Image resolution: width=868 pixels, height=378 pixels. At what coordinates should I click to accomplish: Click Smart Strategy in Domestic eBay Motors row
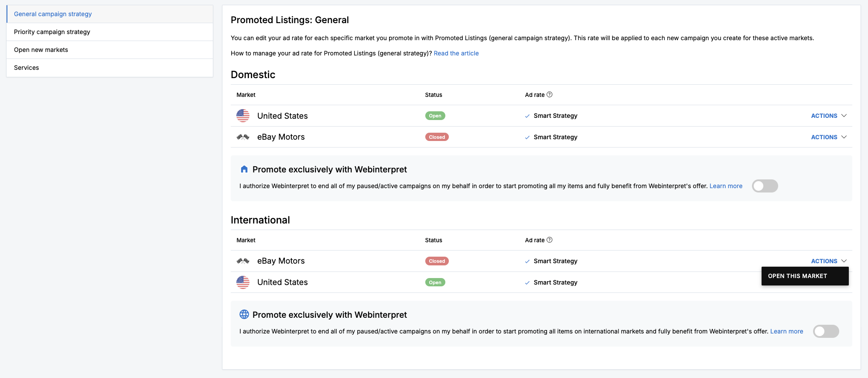coord(556,137)
